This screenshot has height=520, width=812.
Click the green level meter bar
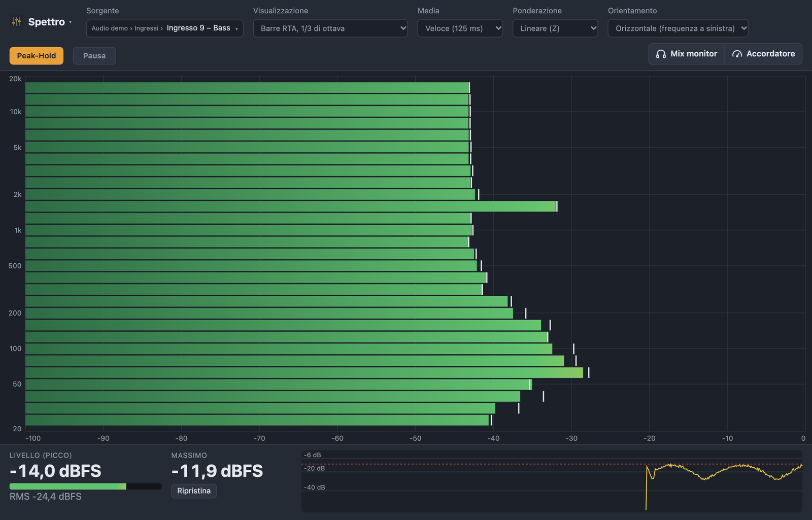85,487
